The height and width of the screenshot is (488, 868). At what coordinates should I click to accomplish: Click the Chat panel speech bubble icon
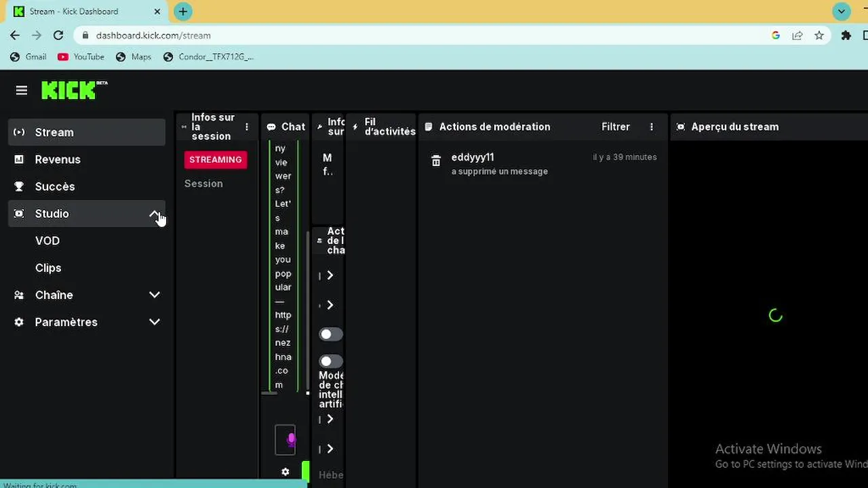(x=271, y=127)
